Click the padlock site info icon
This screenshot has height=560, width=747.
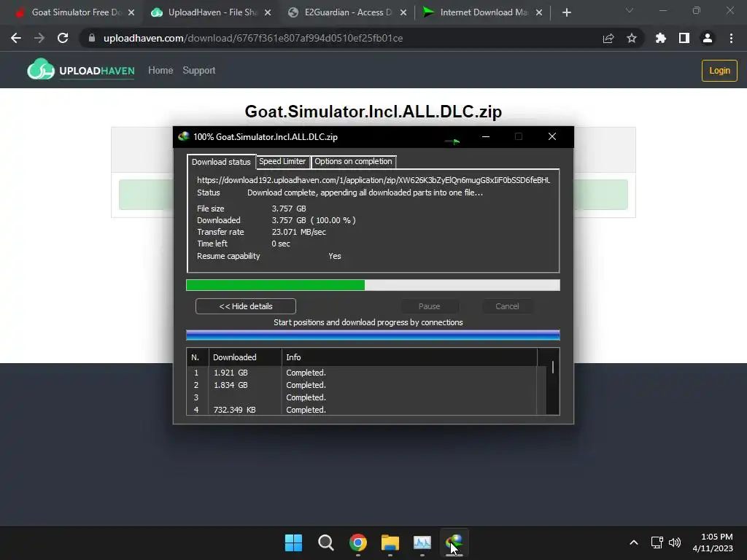click(92, 38)
